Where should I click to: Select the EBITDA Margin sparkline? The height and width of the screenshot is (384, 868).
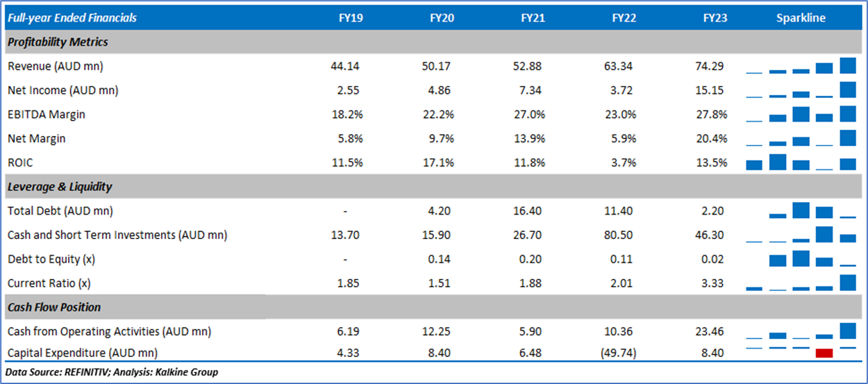pos(801,115)
